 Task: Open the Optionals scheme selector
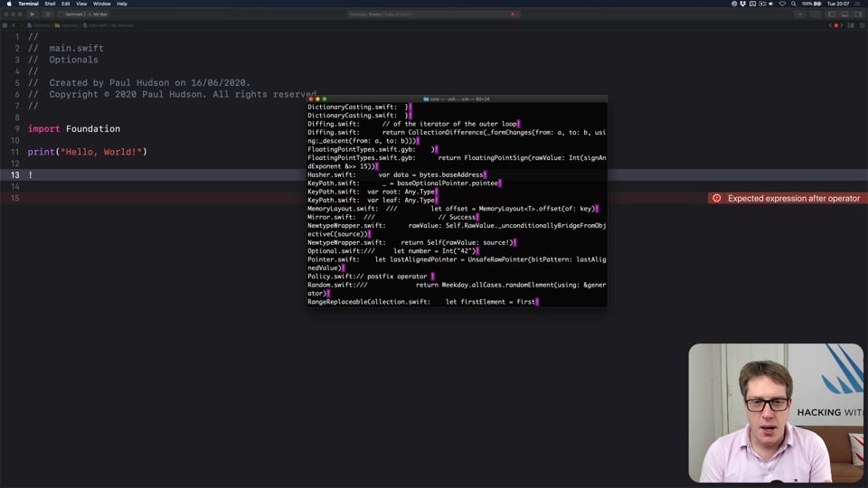pyautogui.click(x=72, y=14)
